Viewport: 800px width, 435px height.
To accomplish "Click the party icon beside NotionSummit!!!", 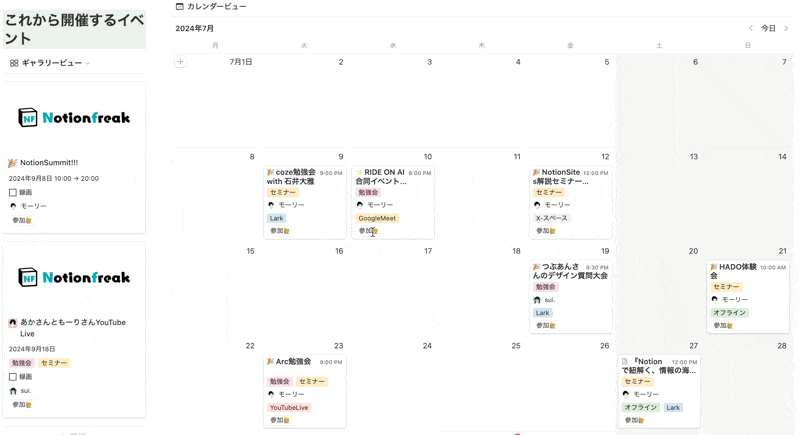I will (x=12, y=163).
